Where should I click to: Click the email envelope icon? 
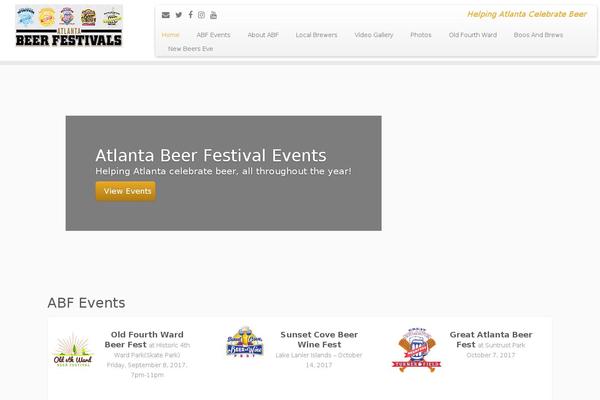point(166,15)
